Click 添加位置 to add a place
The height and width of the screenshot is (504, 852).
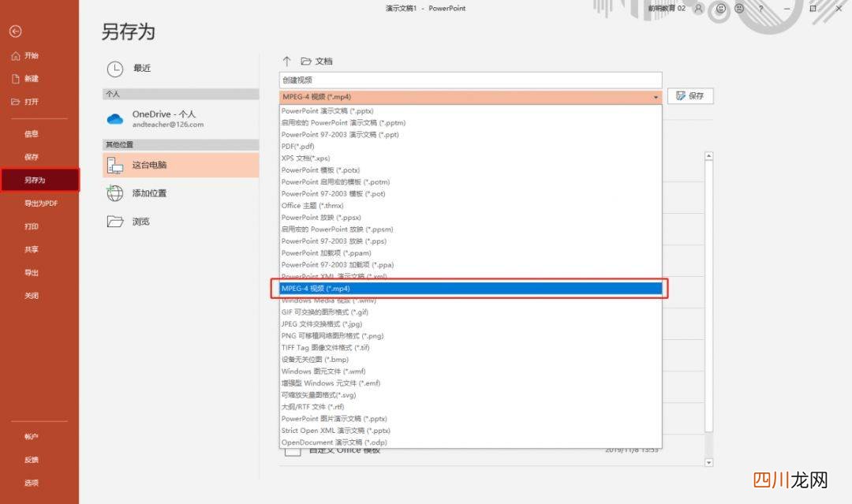pos(181,192)
